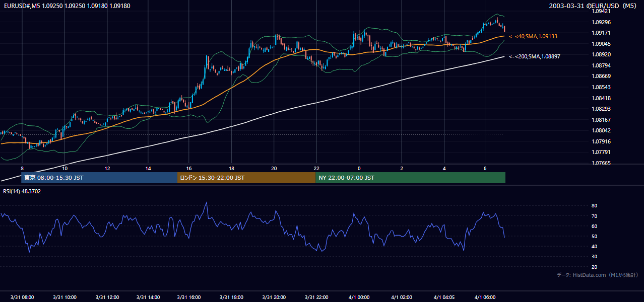The height and width of the screenshot is (302, 644).
Task: Click price axis label 1.09421
Action: (x=601, y=11)
